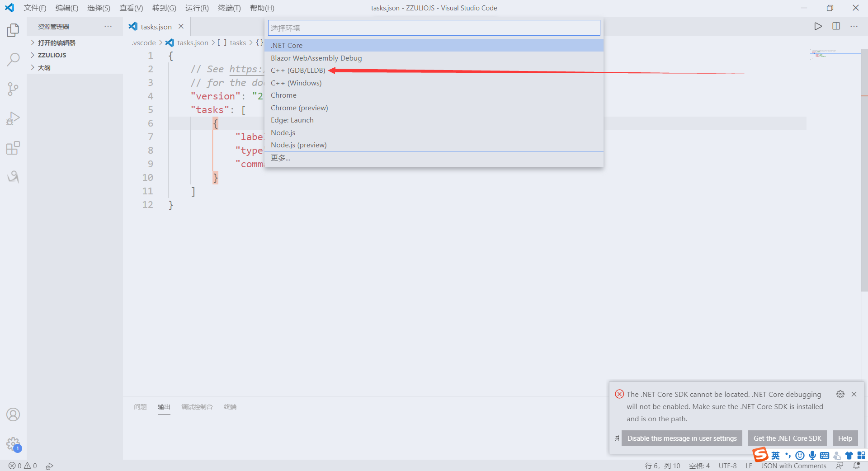The image size is (868, 471).
Task: Switch to the 调试控制台 panel tab
Action: pyautogui.click(x=197, y=407)
